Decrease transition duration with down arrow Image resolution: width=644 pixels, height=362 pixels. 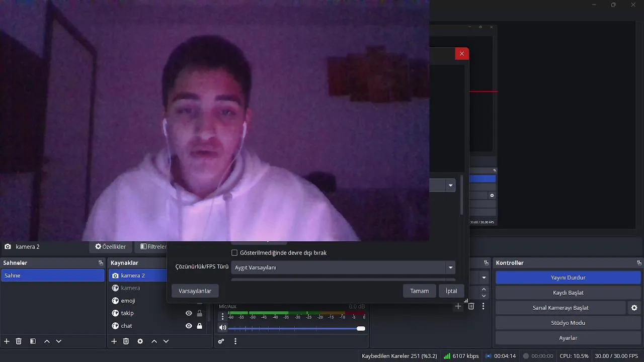click(484, 296)
